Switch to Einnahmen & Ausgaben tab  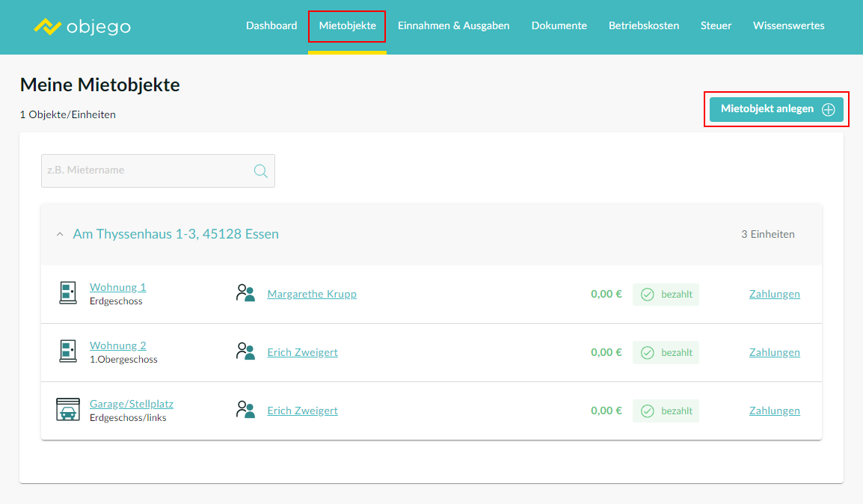453,25
